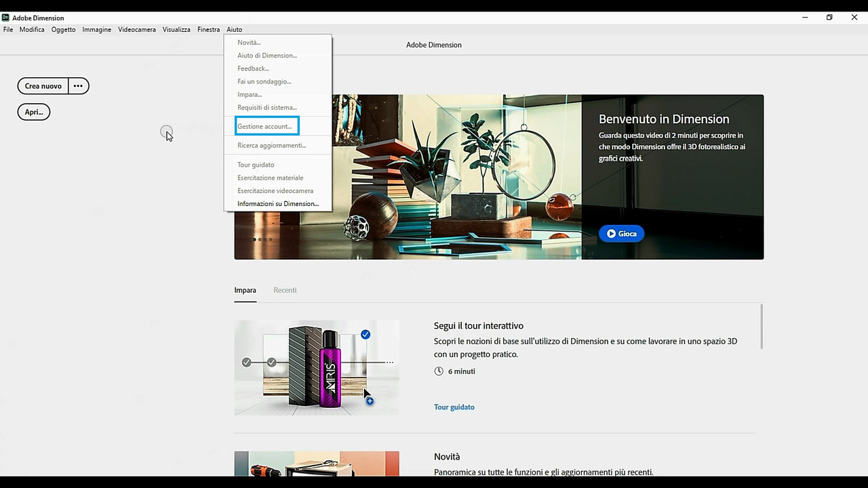Screen dimensions: 868x488
Task: Open Informazioni su Dimension... entry
Action: 278,203
